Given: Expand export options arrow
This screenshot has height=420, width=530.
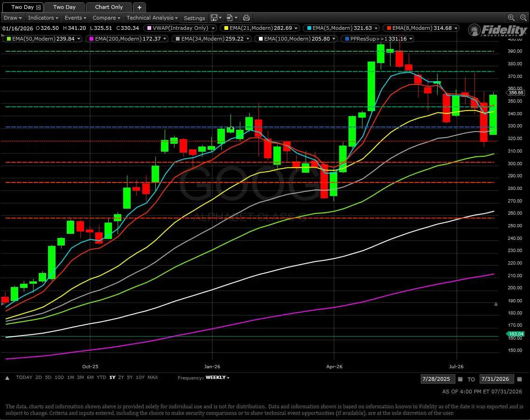Looking at the screenshot, I should [x=236, y=18].
